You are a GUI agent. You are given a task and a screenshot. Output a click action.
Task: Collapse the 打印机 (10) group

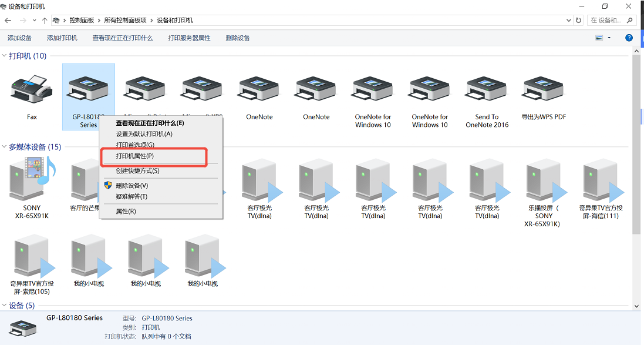coord(4,56)
